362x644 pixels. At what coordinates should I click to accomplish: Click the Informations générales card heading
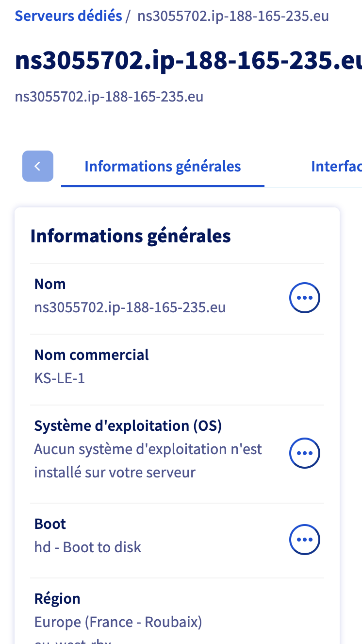[x=131, y=237]
